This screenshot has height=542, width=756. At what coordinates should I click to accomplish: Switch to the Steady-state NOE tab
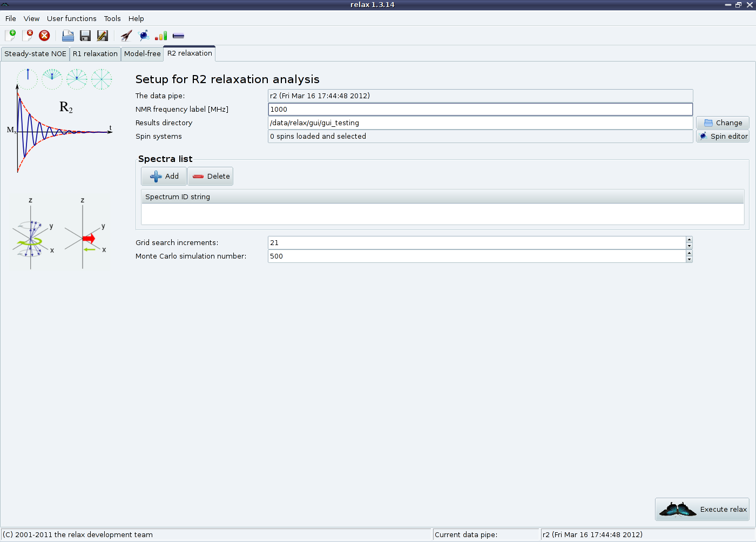click(35, 54)
